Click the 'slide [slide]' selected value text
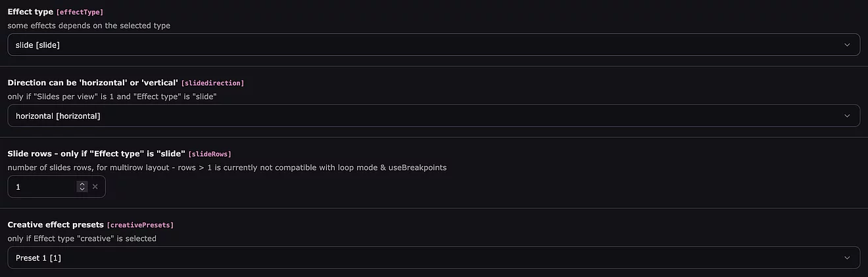 pos(38,45)
